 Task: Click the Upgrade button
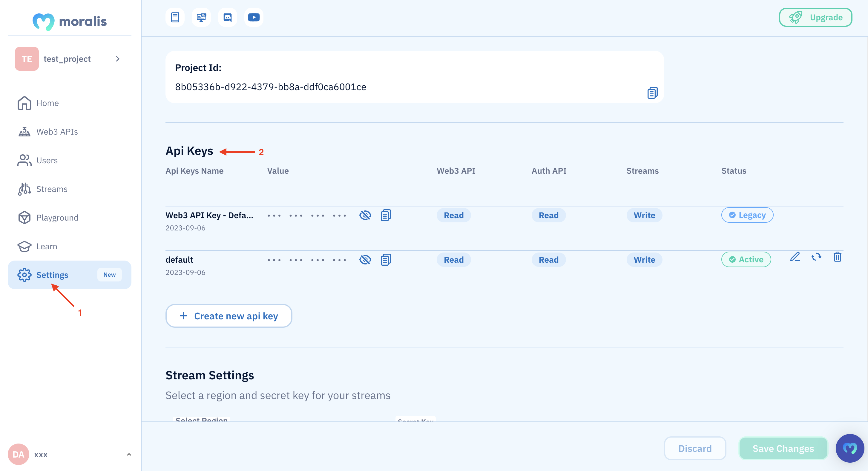pyautogui.click(x=815, y=17)
